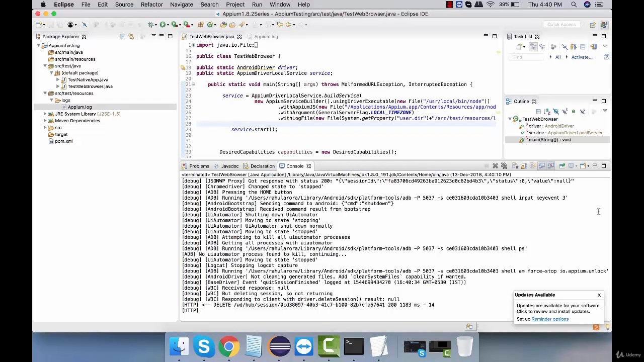Open the Reminder options link in update popup
The width and height of the screenshot is (644, 362).
[x=550, y=319]
